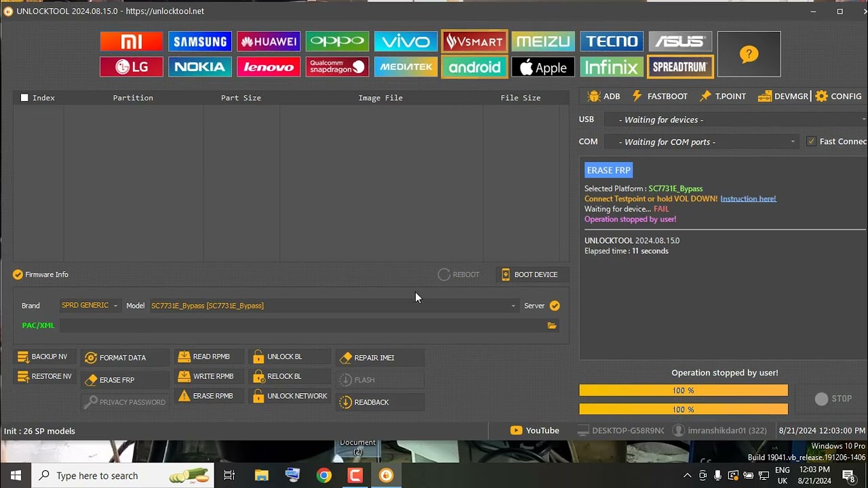Click the UNLOCK NETWORK button
The width and height of the screenshot is (868, 488).
click(290, 396)
